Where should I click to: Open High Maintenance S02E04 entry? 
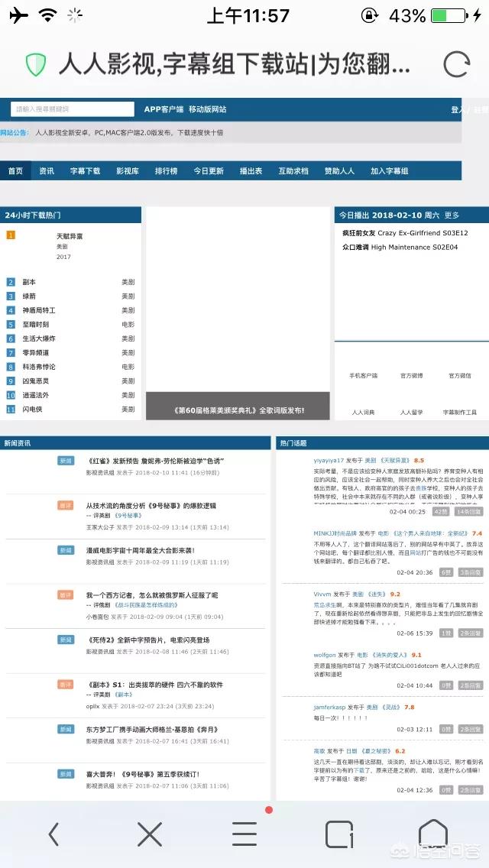point(400,247)
